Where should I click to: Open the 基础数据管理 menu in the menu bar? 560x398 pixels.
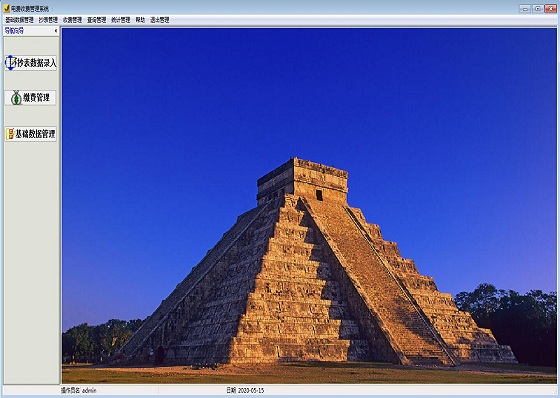(x=19, y=20)
